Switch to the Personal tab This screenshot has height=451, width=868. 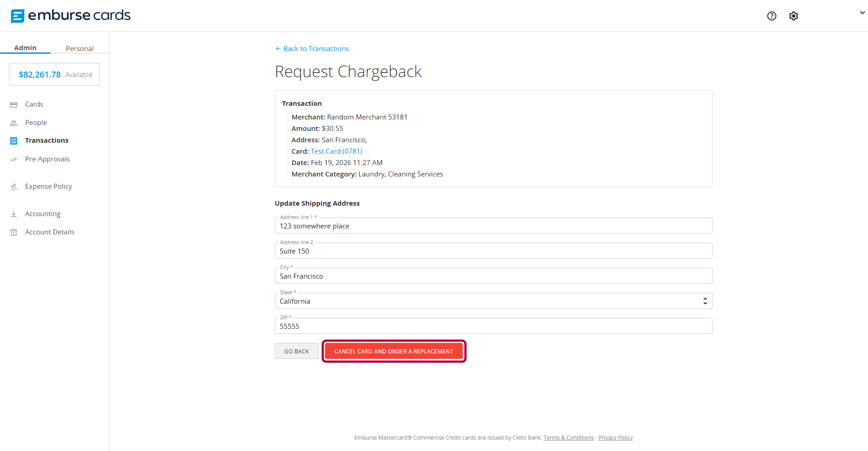(x=79, y=48)
